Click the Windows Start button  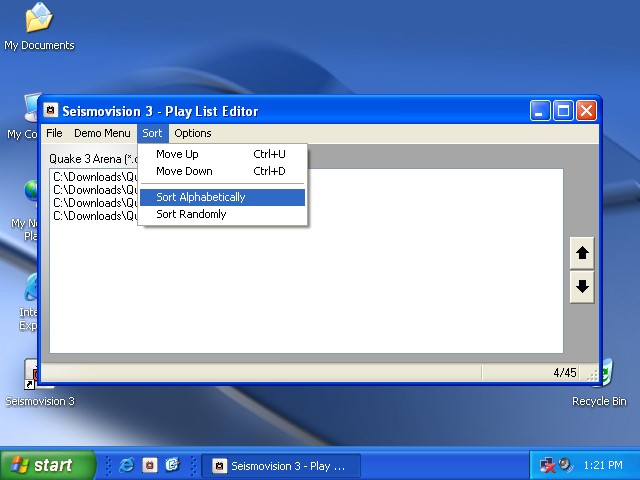[x=49, y=465]
